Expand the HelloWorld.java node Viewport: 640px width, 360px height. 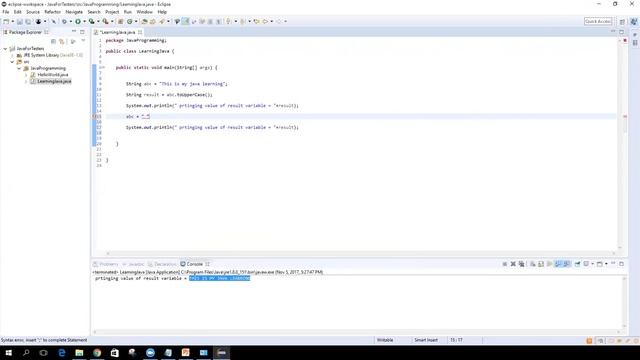[26, 75]
